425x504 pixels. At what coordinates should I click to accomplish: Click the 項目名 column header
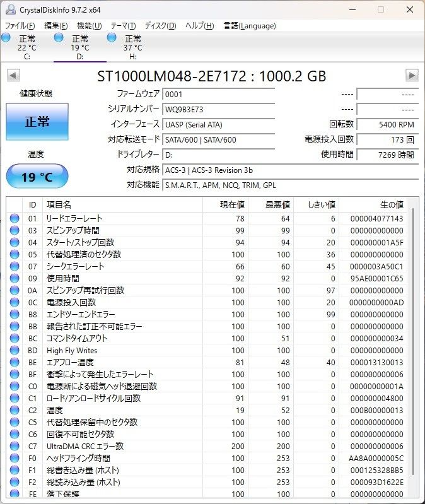point(122,205)
